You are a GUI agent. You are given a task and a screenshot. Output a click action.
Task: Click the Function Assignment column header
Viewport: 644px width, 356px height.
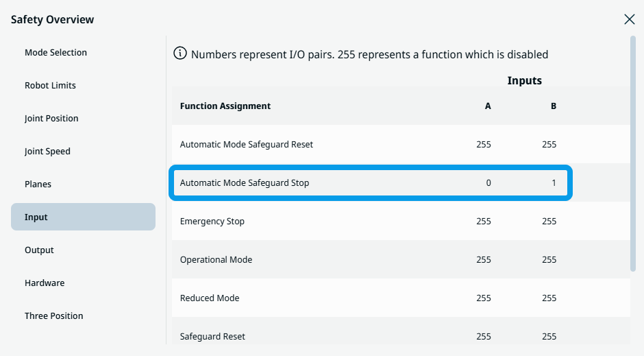coord(225,106)
